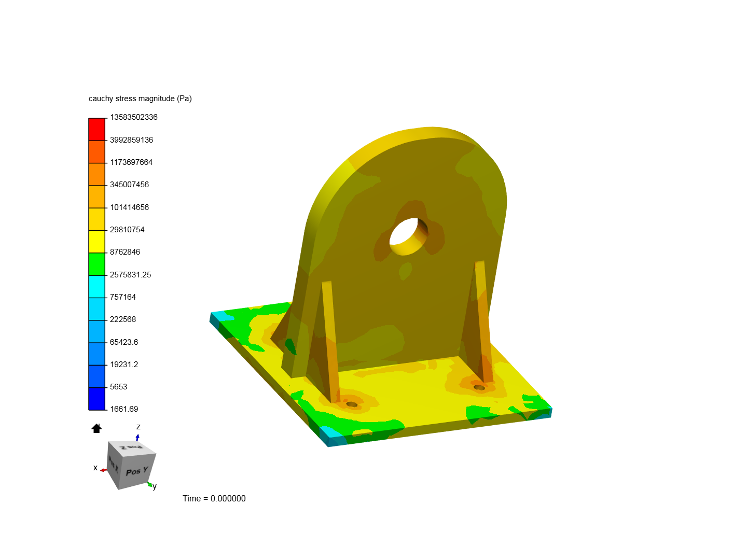This screenshot has width=747, height=560.
Task: Click the legend value 3992859136
Action: tap(131, 140)
